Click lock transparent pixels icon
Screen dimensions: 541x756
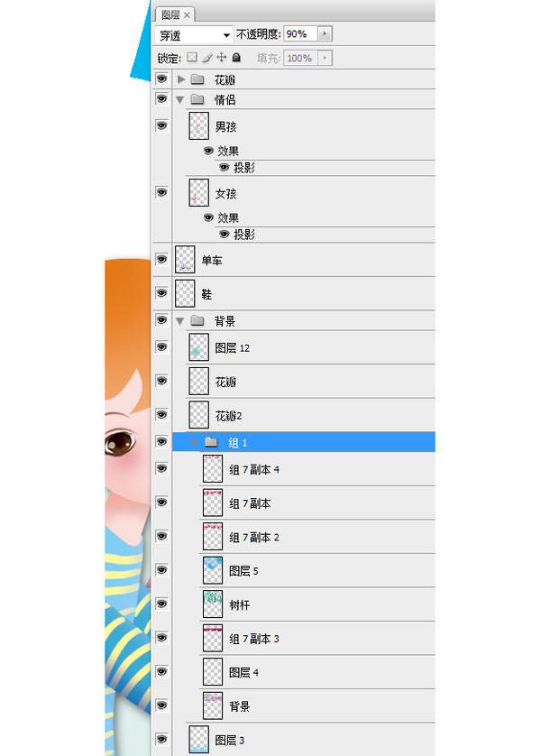tap(191, 58)
